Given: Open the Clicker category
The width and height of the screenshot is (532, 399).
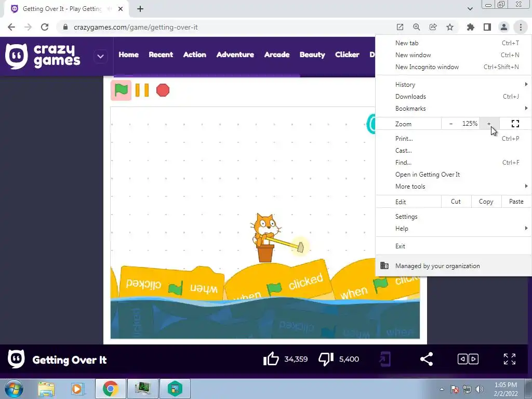Looking at the screenshot, I should 347,55.
